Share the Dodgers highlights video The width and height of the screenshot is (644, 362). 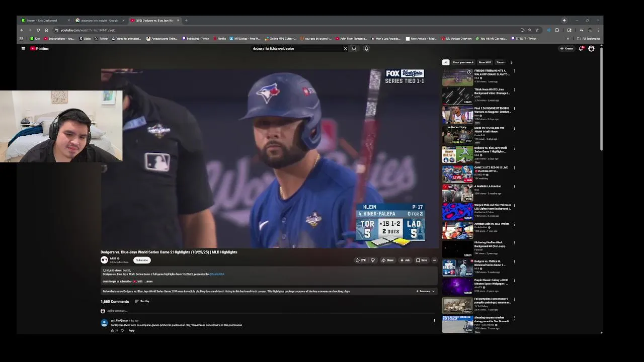tap(387, 260)
